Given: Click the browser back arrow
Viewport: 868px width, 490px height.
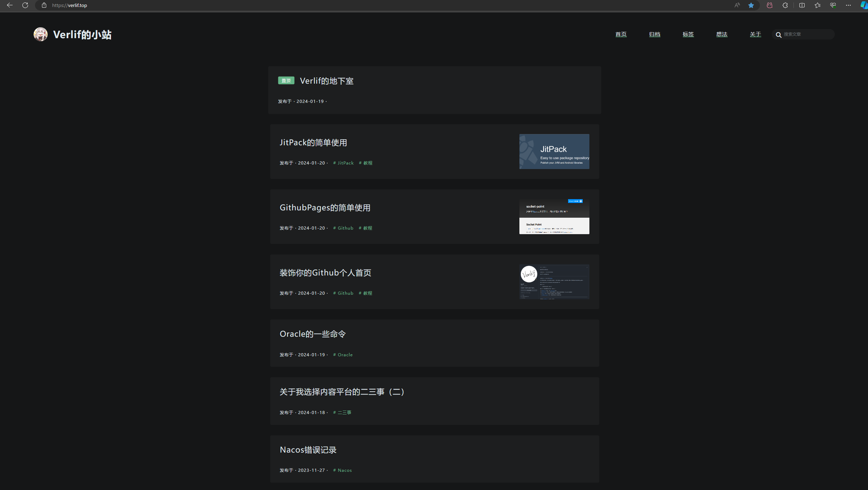Looking at the screenshot, I should [x=10, y=5].
